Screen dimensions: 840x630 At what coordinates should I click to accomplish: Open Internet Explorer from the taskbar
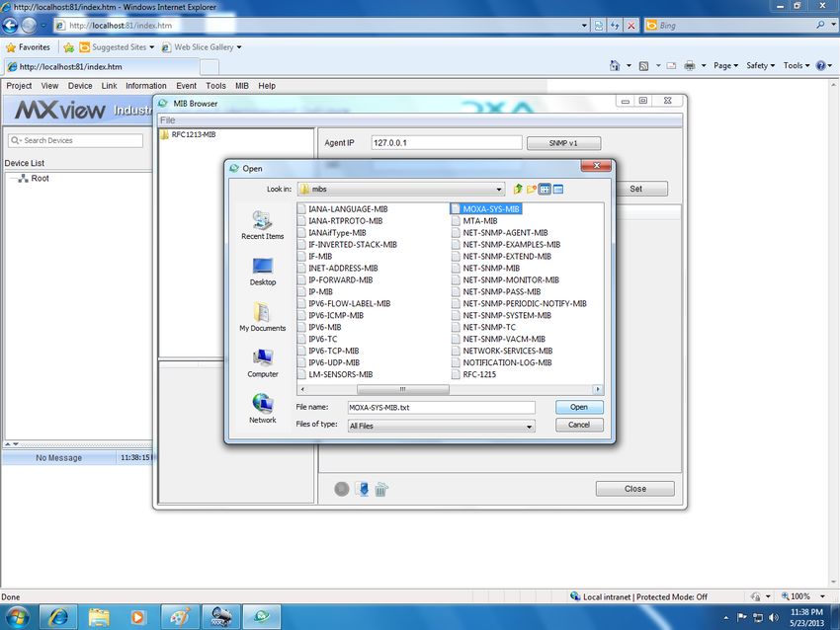(58, 617)
